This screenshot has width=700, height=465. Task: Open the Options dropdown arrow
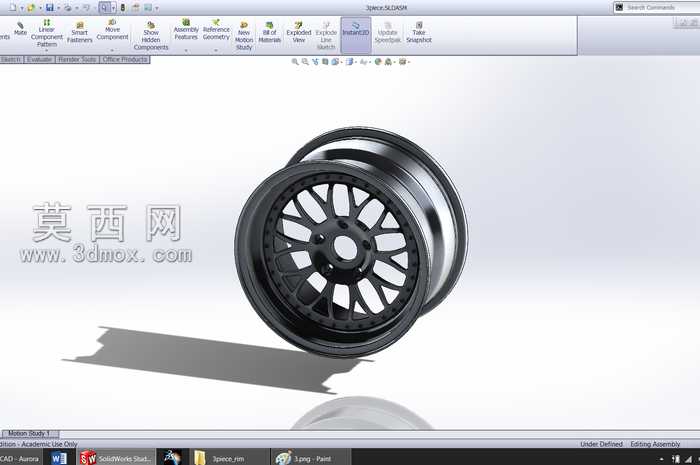click(156, 8)
